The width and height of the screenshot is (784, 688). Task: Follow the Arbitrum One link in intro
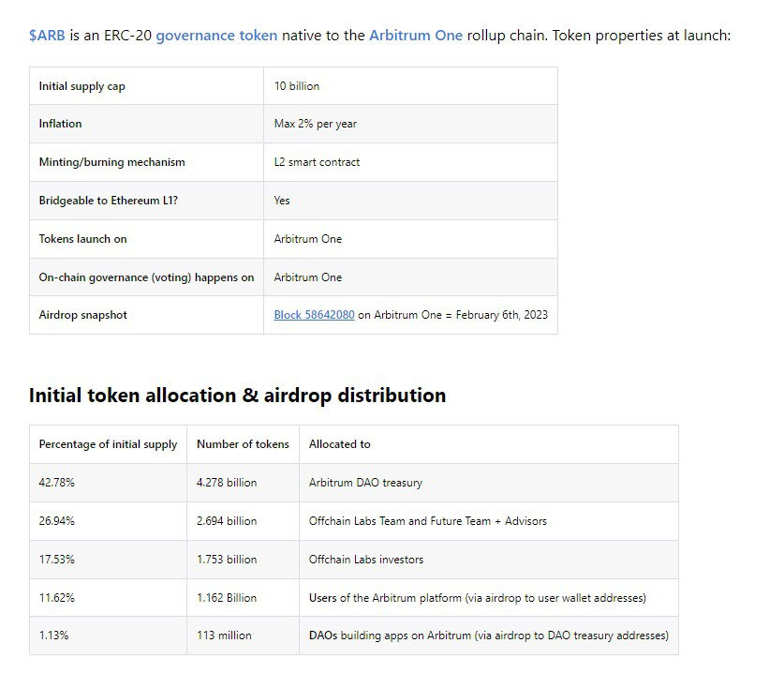click(416, 36)
